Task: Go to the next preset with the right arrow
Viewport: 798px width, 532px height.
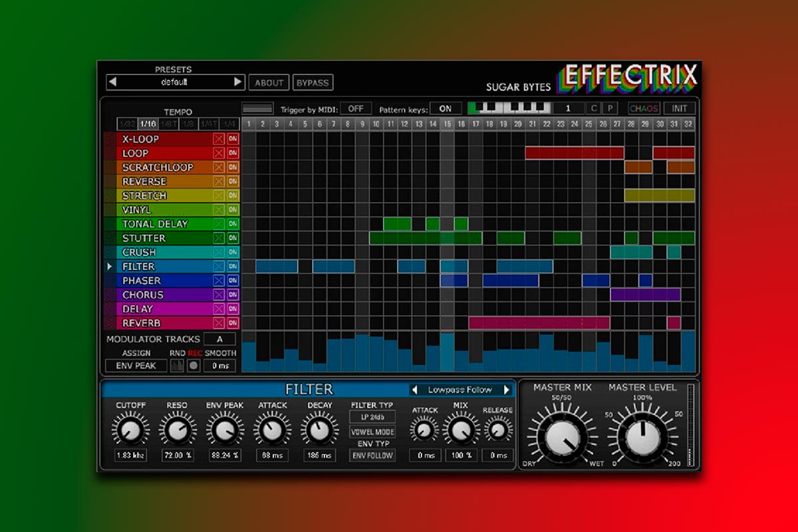Action: coord(237,82)
